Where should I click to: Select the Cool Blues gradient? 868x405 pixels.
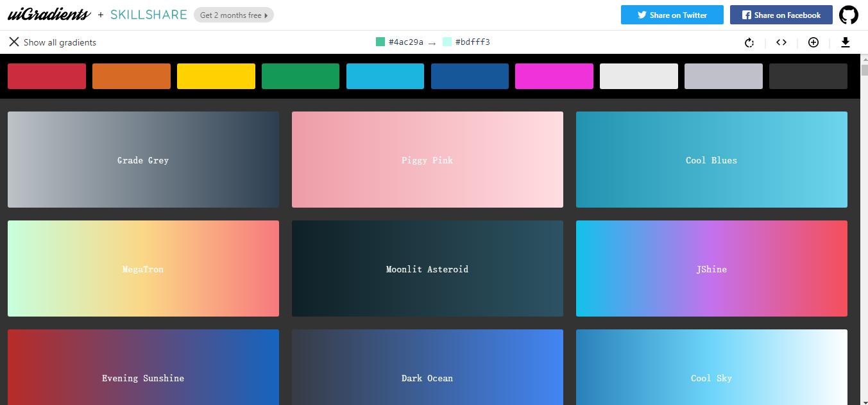pos(711,160)
